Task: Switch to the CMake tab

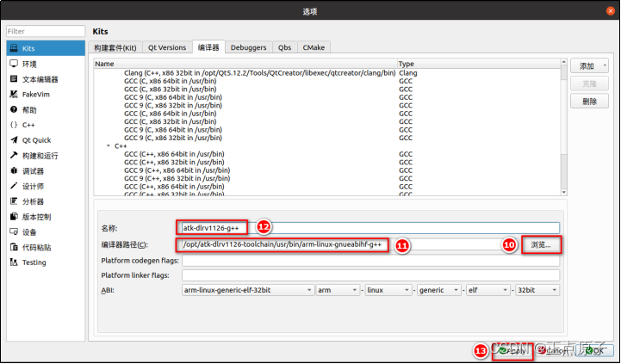Action: tap(314, 47)
